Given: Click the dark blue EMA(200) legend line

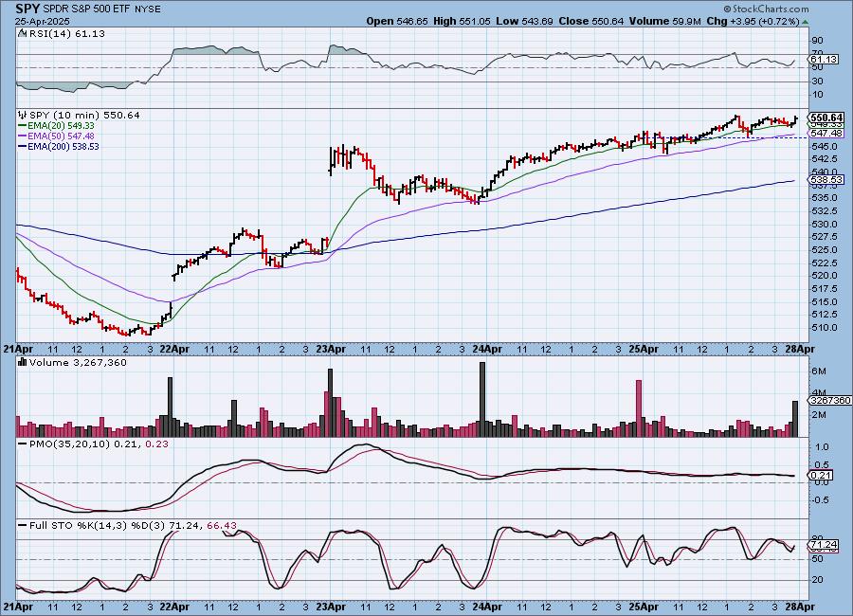Looking at the screenshot, I should (23, 146).
